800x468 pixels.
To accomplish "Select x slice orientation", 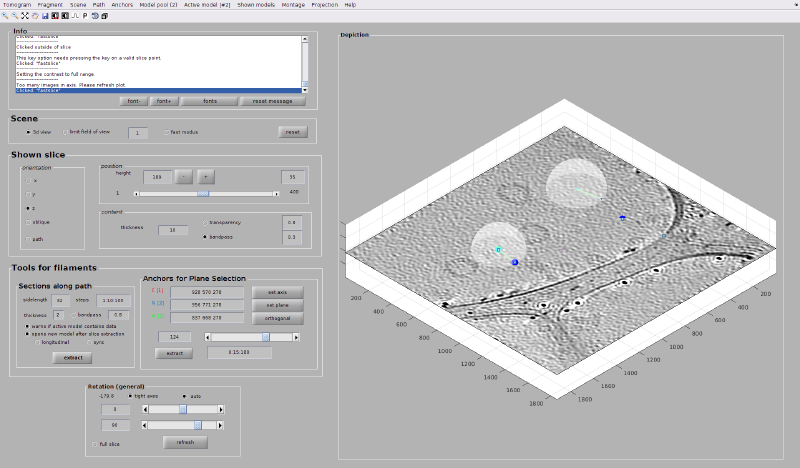I will [x=31, y=181].
